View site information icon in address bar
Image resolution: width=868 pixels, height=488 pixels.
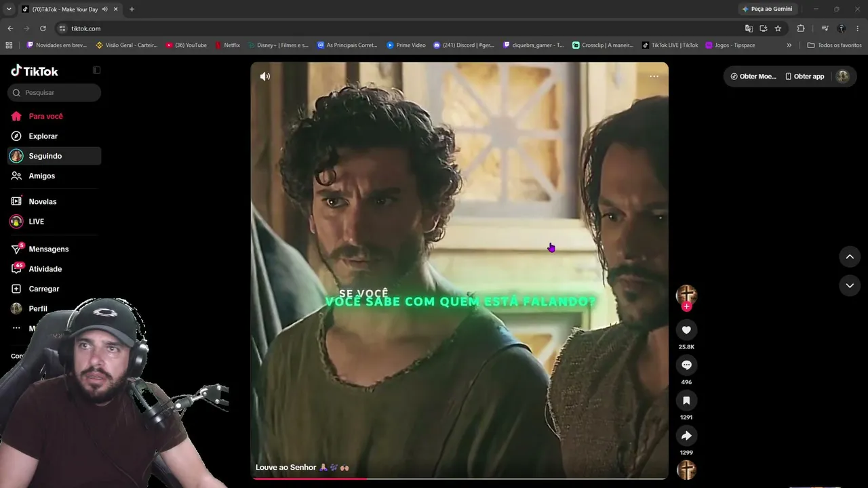[62, 28]
